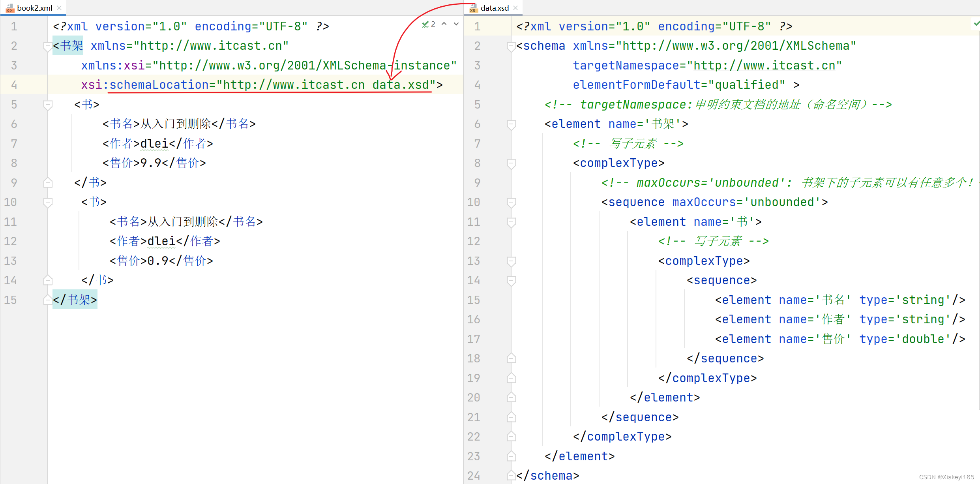Collapse the first 书 element on line 5
980x484 pixels.
tap(48, 105)
